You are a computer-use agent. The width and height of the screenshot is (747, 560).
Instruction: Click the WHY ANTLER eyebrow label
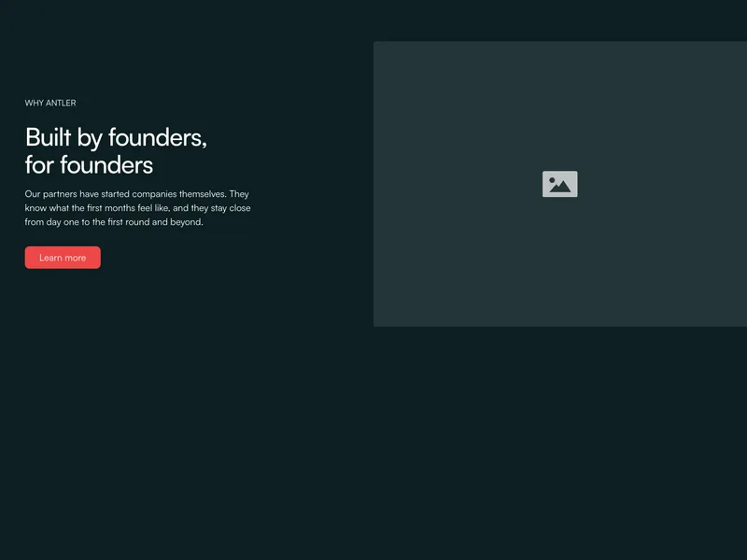(50, 103)
